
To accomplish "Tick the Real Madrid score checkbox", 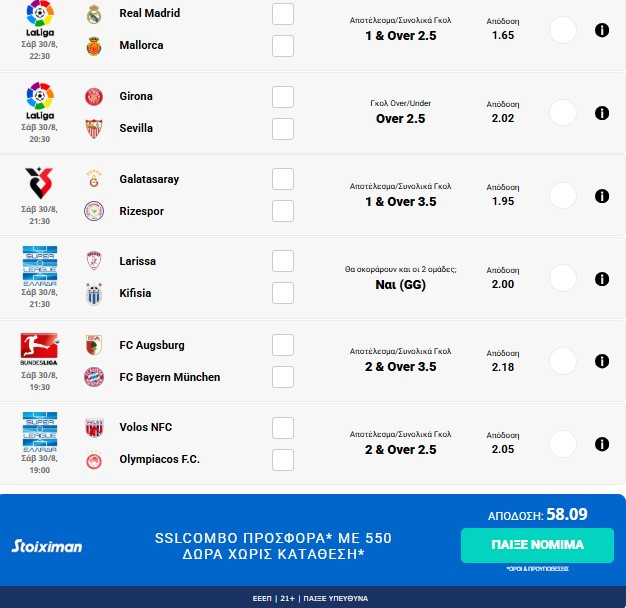I will [x=283, y=14].
